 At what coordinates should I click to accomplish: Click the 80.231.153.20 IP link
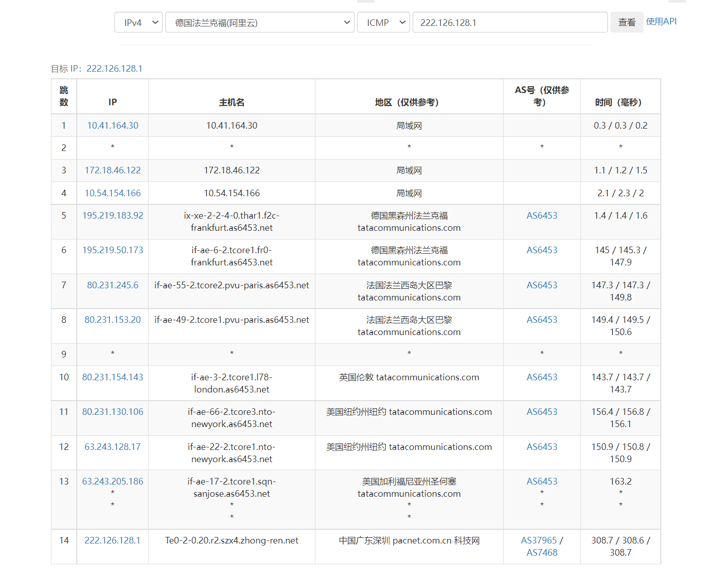[112, 320]
